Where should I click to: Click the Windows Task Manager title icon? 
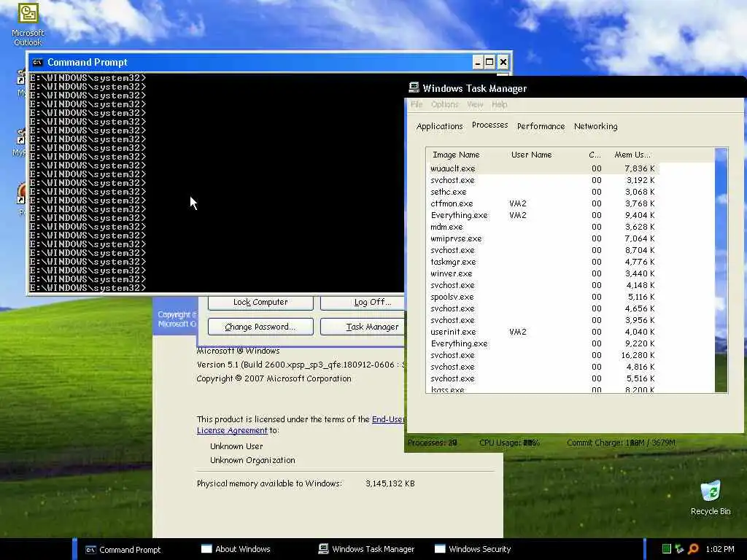click(414, 87)
